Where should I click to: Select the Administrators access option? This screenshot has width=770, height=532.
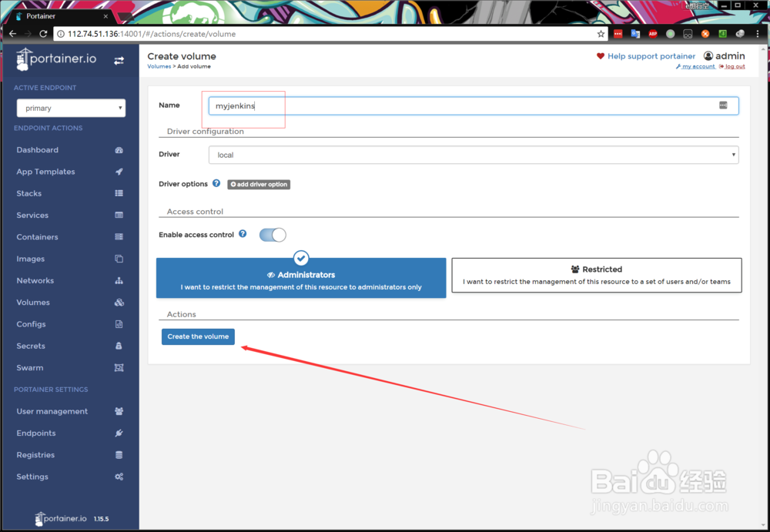point(300,277)
